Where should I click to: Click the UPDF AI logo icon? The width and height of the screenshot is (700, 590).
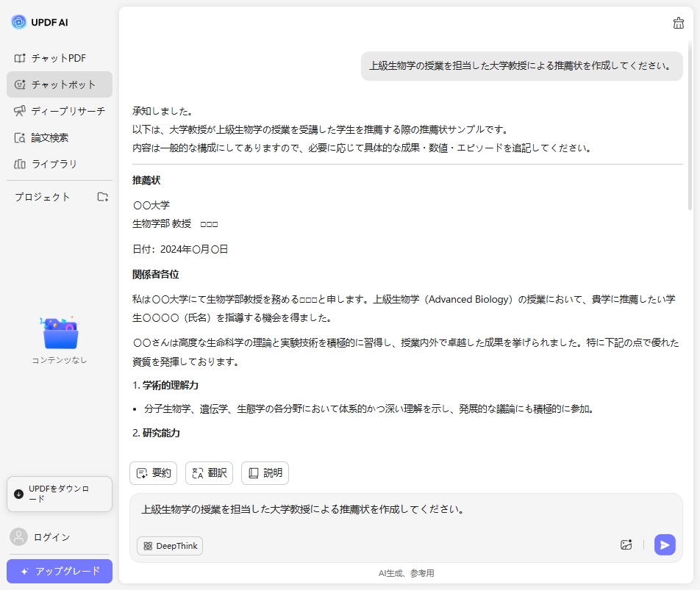pyautogui.click(x=19, y=22)
